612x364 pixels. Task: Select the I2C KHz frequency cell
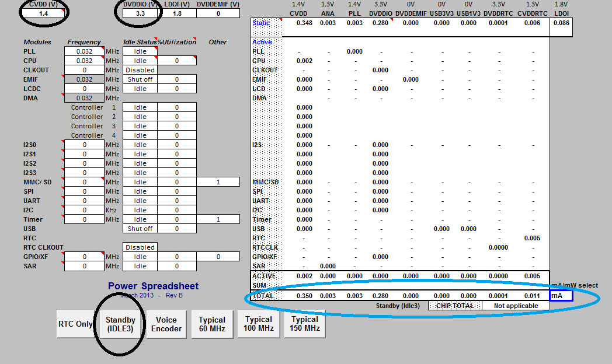[84, 210]
